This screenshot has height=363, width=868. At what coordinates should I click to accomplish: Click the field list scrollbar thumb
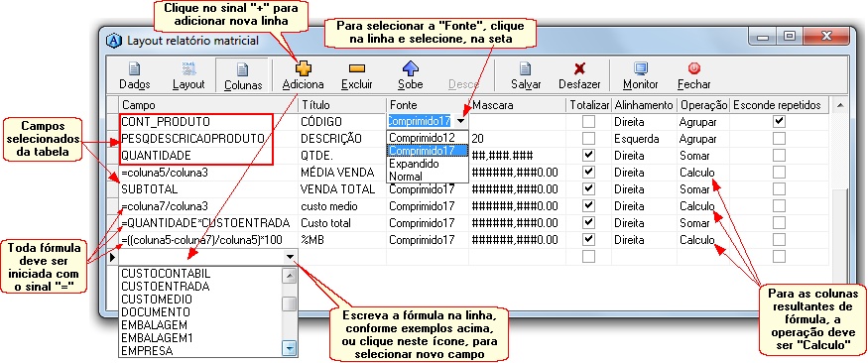pyautogui.click(x=289, y=304)
